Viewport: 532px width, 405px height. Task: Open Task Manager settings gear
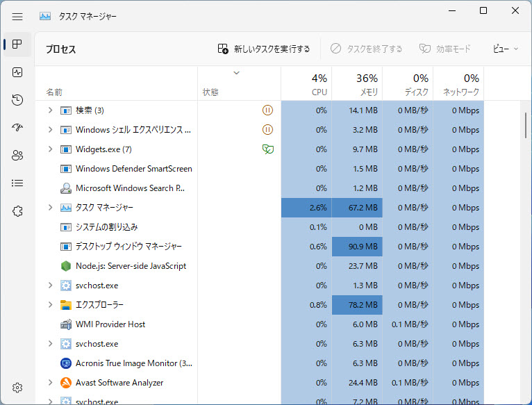click(17, 388)
